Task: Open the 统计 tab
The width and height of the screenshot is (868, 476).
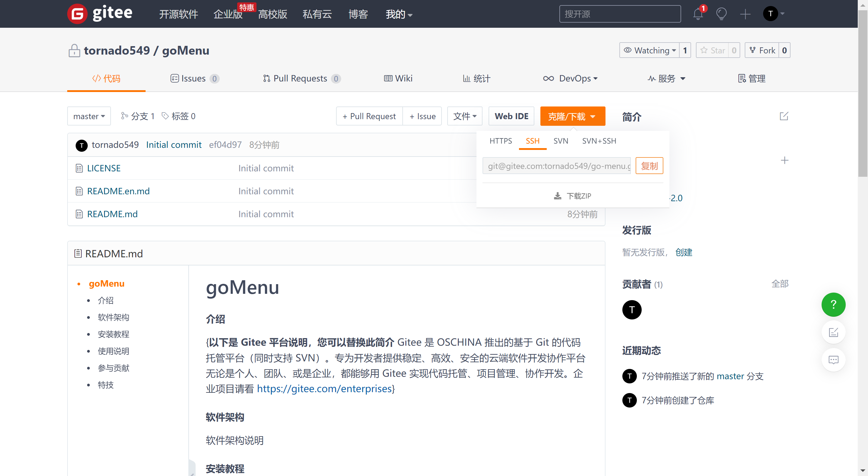Action: (x=476, y=79)
